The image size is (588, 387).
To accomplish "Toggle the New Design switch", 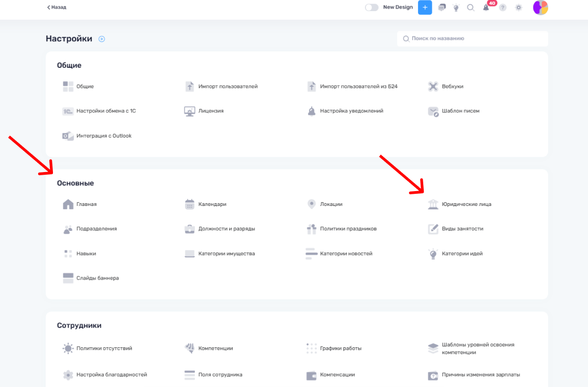I will 372,7.
